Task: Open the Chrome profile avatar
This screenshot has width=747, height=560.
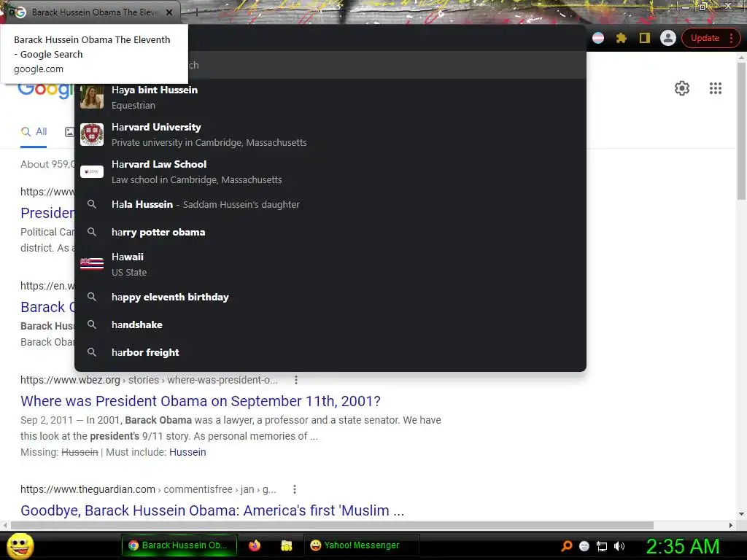Action: [668, 38]
